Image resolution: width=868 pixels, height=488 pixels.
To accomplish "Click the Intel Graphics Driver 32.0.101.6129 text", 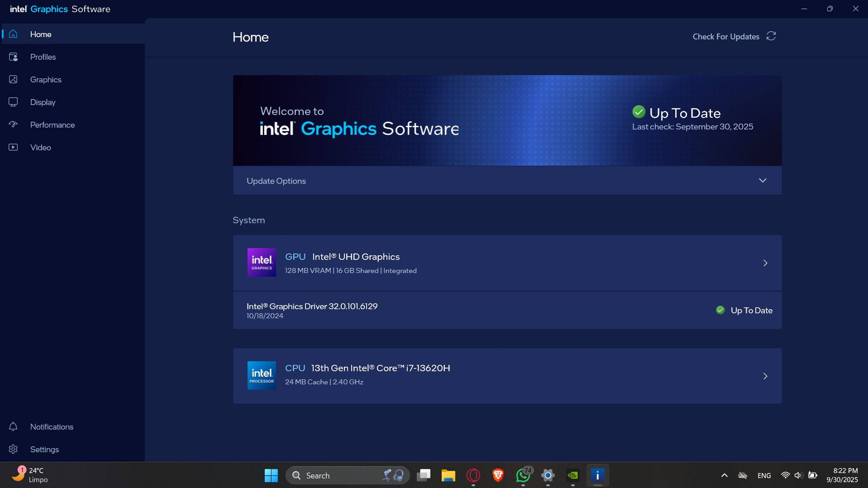I will [312, 306].
